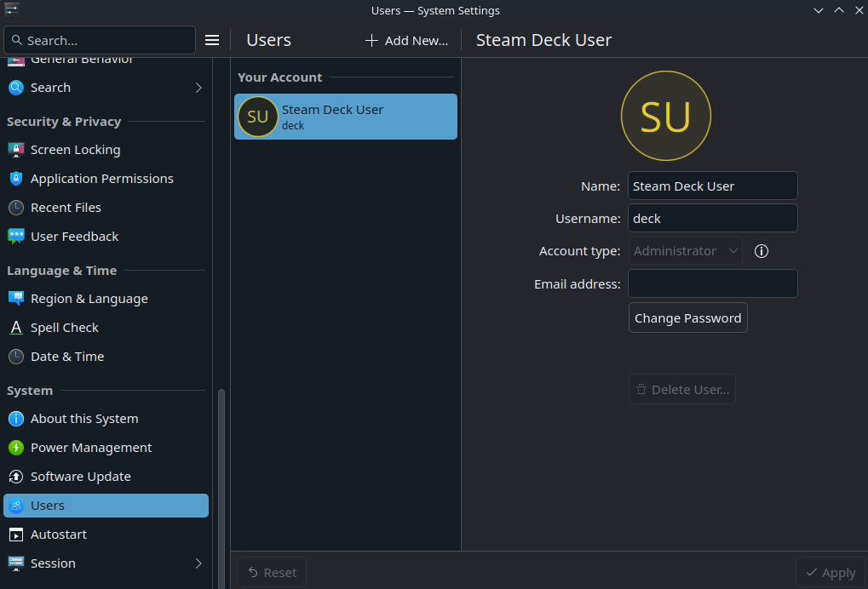Expand the Session category chevron
868x589 pixels.
[198, 563]
